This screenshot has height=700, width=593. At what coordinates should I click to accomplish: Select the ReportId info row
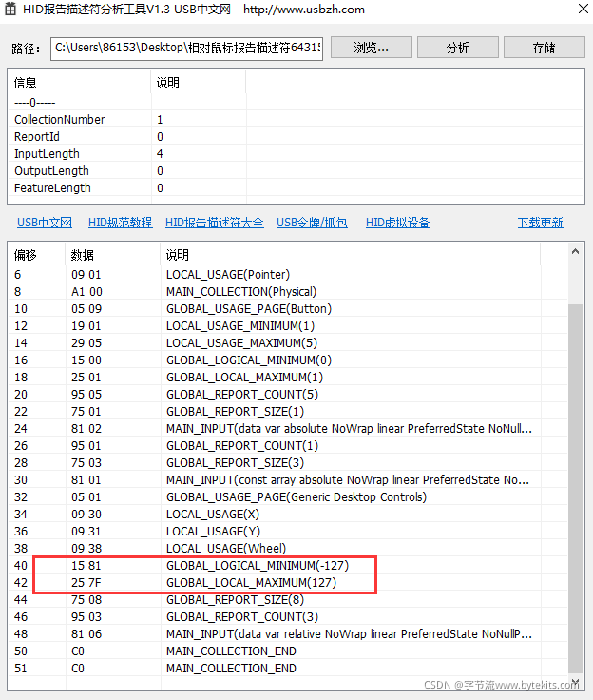[x=296, y=137]
